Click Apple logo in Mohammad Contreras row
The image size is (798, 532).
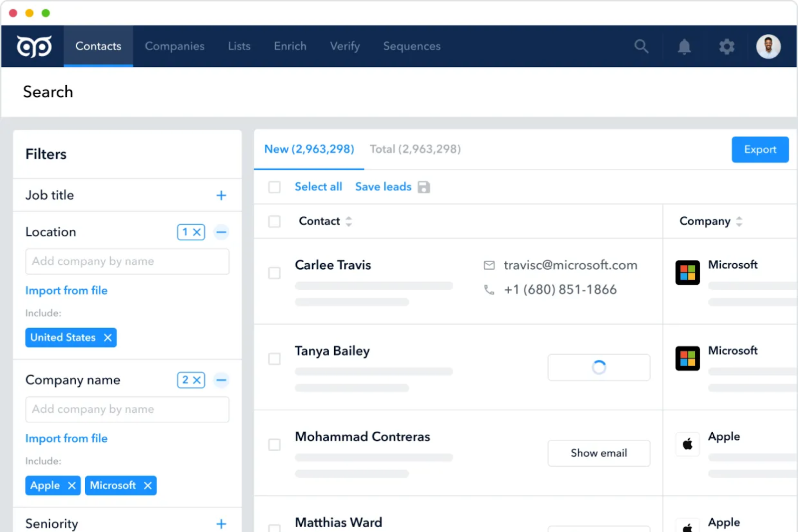pyautogui.click(x=687, y=444)
